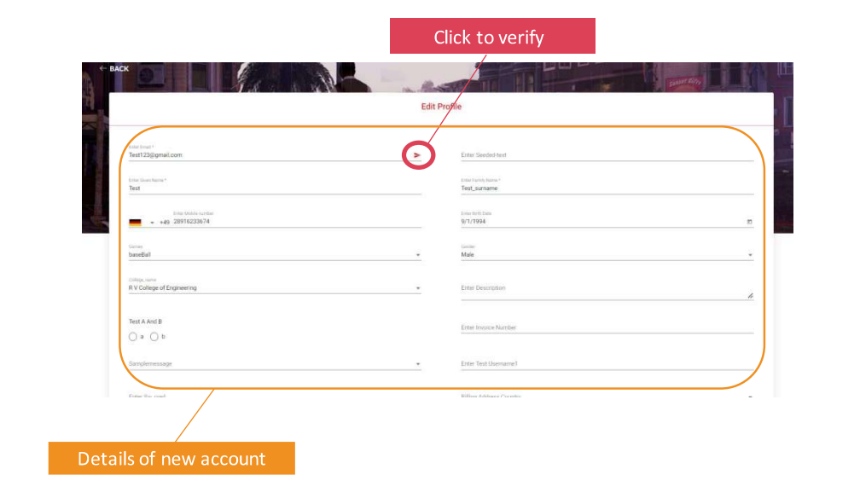Click the dropdown arrow beside the country flag

151,221
